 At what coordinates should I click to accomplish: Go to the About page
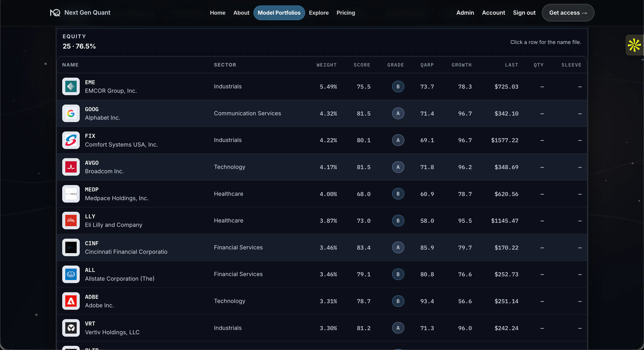click(241, 13)
